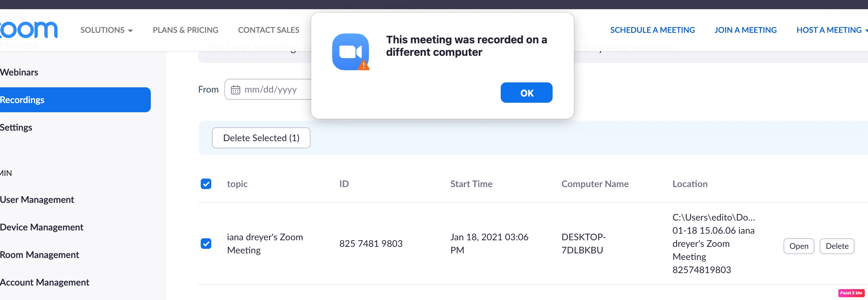Click the dialog message text
The width and height of the screenshot is (868, 300).
coord(466,46)
